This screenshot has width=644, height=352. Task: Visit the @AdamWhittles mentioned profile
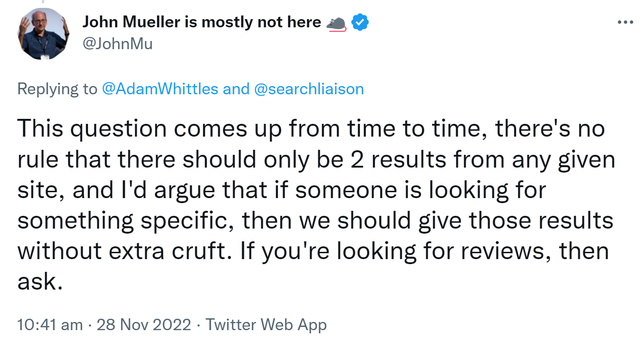tap(160, 89)
